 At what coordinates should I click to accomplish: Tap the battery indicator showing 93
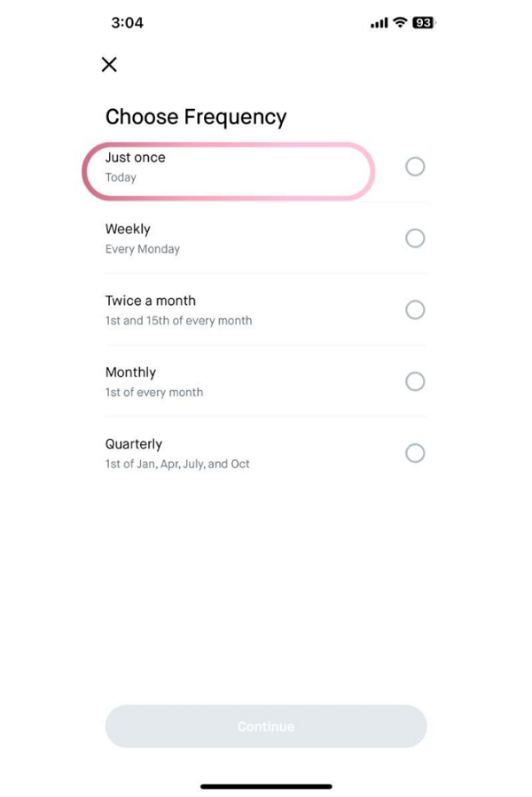tap(421, 22)
